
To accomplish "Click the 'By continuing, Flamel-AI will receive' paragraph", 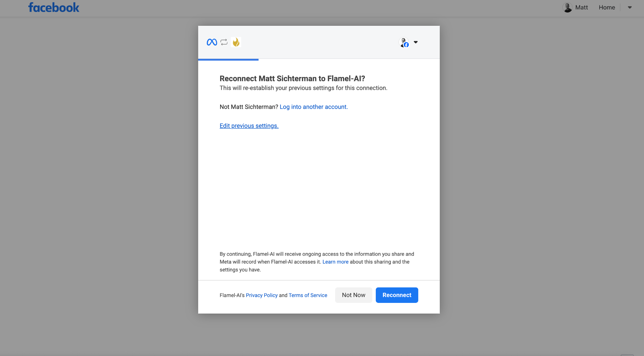I will click(x=317, y=262).
